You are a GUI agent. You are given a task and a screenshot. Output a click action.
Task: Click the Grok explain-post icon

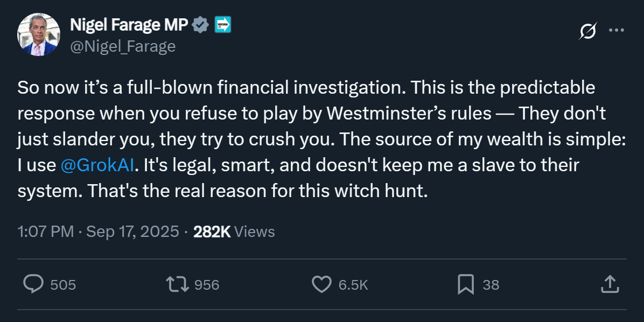click(x=587, y=32)
